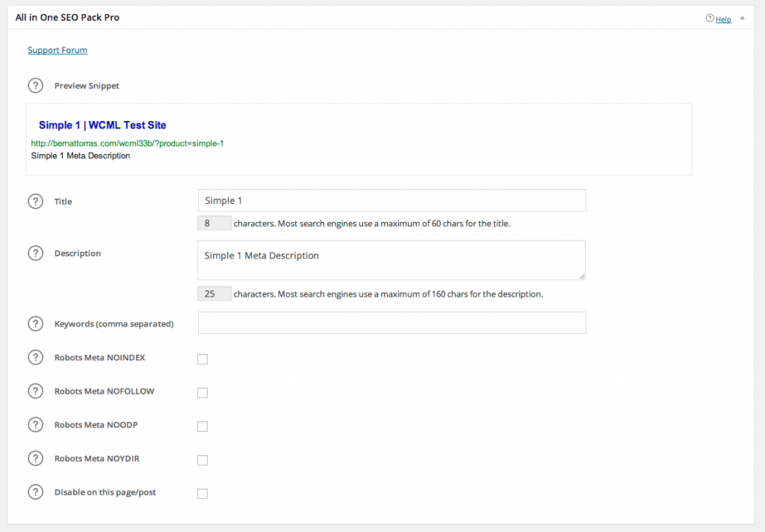Image resolution: width=765 pixels, height=532 pixels.
Task: Click the Simple 1 snippet preview title
Action: [x=103, y=124]
